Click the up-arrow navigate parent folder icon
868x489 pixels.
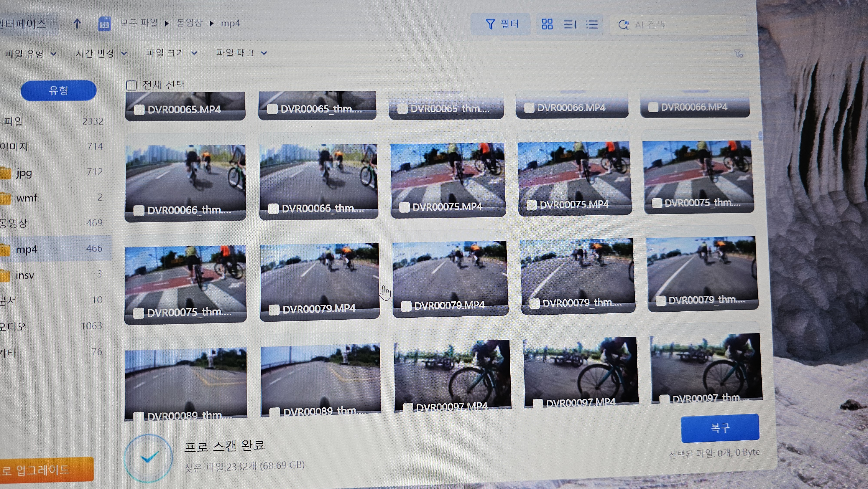[77, 24]
